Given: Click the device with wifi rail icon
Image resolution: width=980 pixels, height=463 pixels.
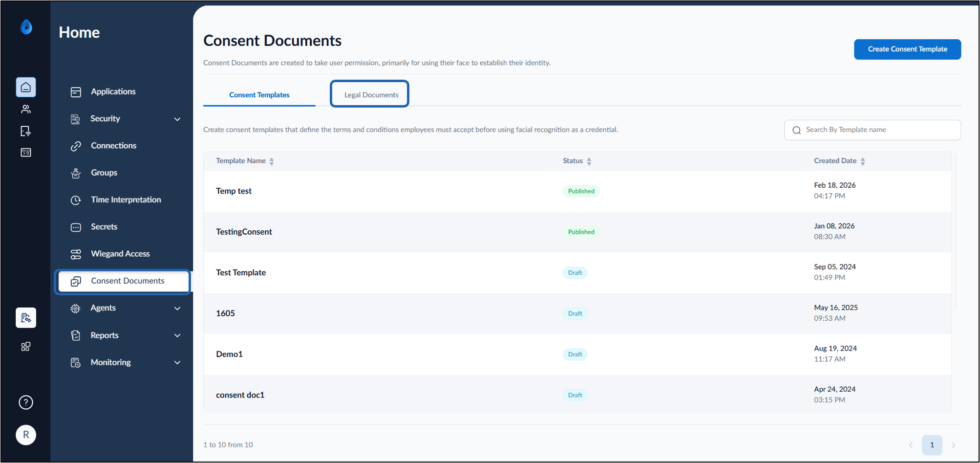Looking at the screenshot, I should tap(26, 131).
